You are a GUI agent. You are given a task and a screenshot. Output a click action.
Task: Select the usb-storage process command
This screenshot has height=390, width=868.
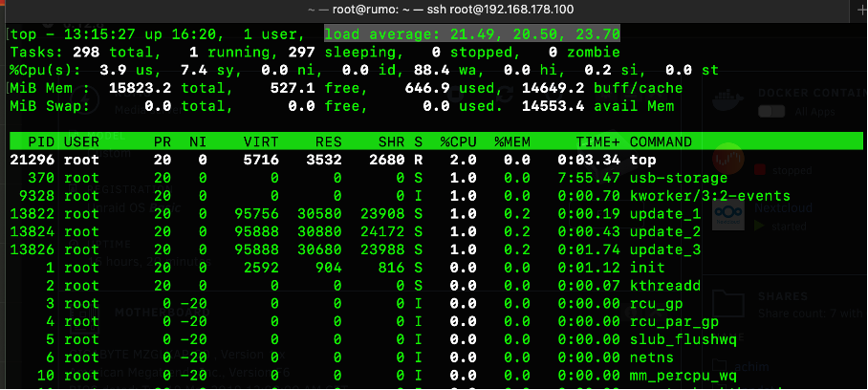tap(679, 178)
